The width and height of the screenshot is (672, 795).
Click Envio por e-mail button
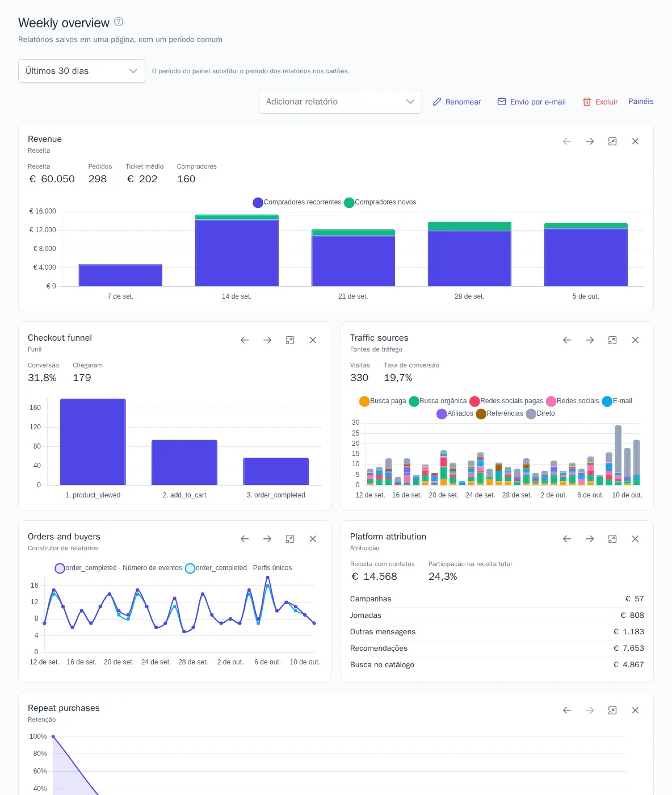532,102
